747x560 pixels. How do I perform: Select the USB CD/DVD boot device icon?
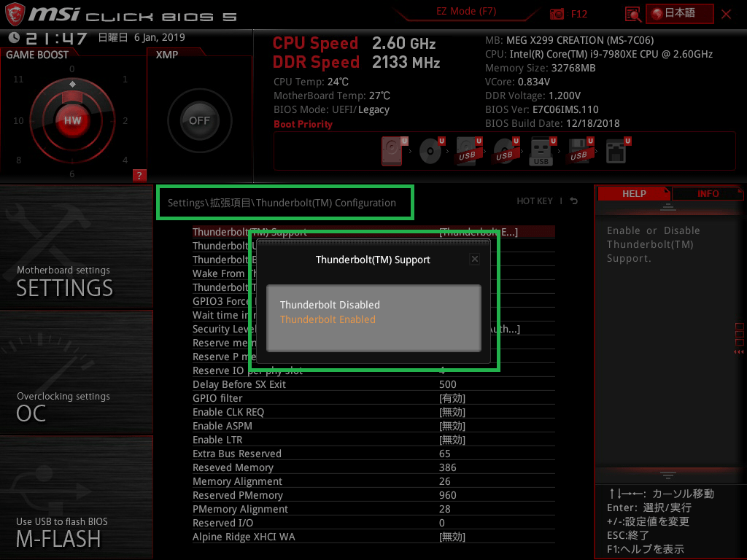tap(506, 151)
